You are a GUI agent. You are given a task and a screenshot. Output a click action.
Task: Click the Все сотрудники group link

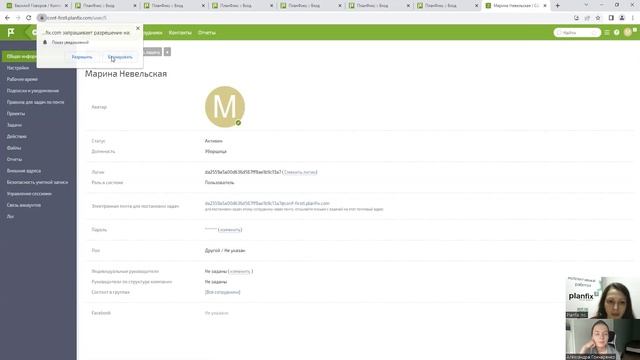(222, 292)
